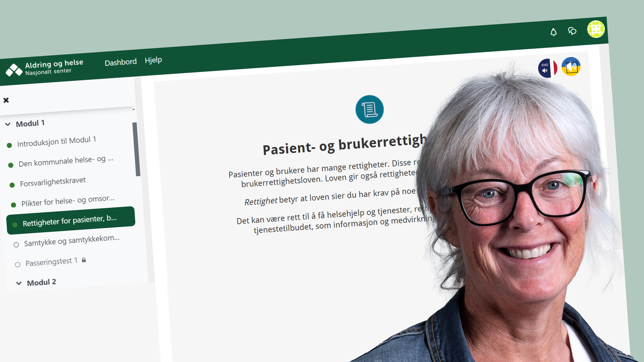Click the sidebar scroll-up arrow
Screen dimensions: 644x362
133,109
